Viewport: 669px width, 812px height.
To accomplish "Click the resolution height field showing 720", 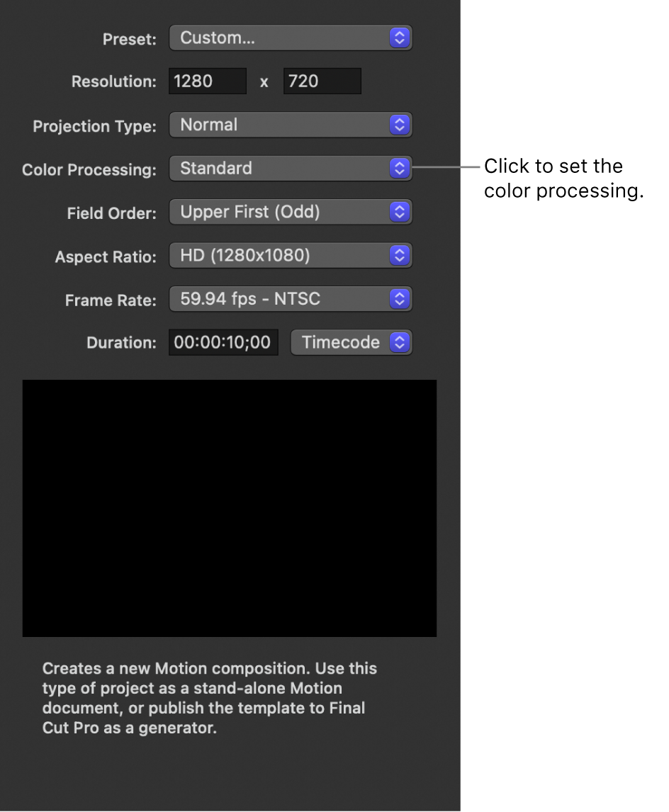I will coord(322,81).
